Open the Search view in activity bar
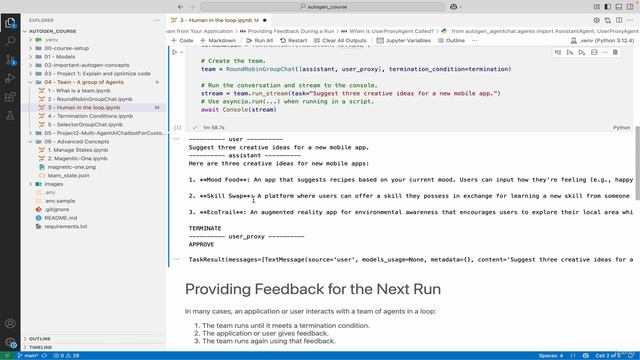640x360 pixels. (10, 41)
